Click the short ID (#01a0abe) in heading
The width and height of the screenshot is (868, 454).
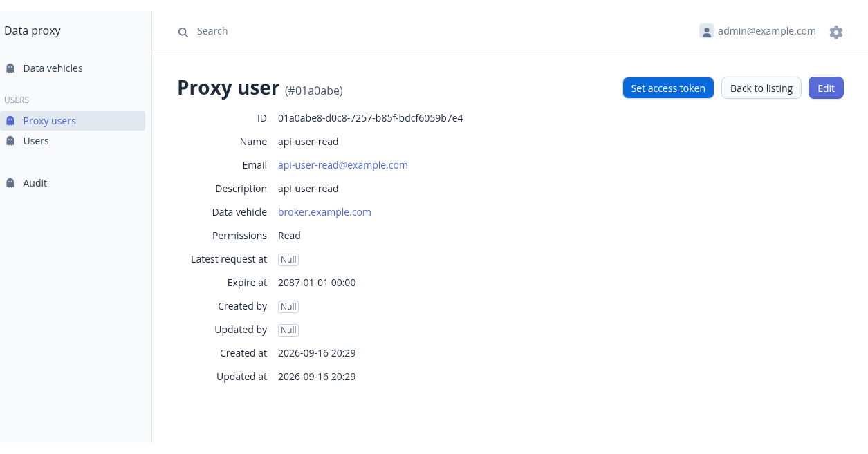point(314,91)
